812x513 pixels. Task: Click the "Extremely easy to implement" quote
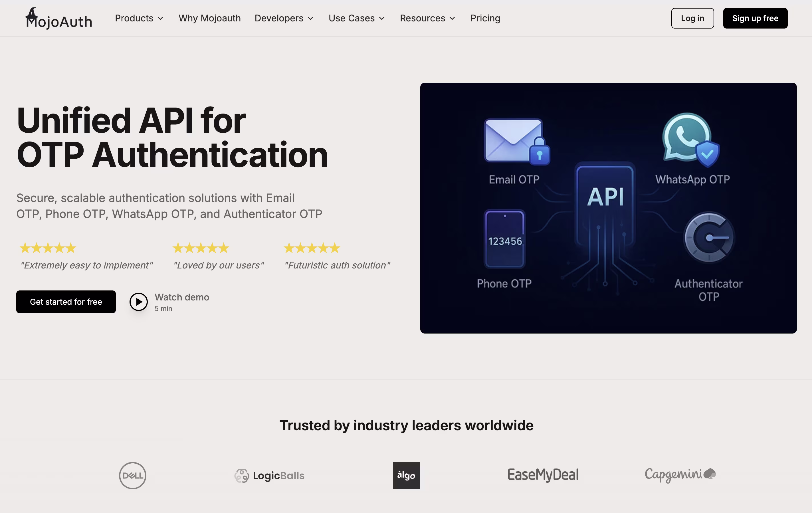(x=87, y=265)
